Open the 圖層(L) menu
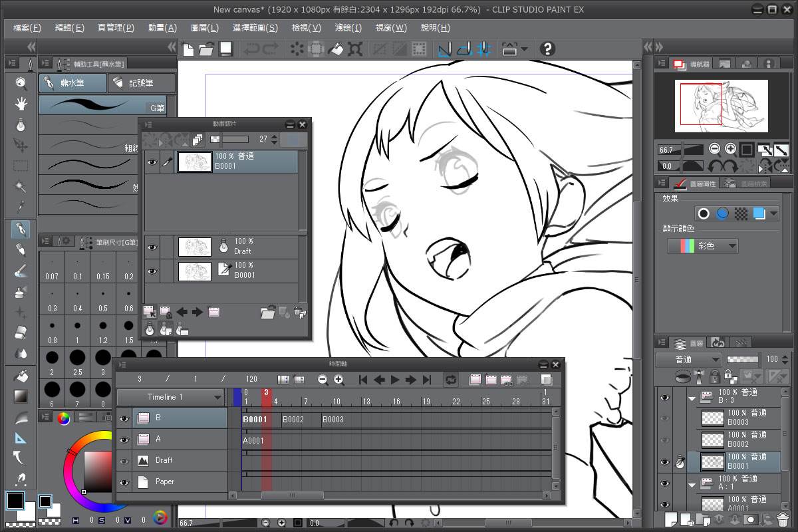This screenshot has width=798, height=532. 204,28
